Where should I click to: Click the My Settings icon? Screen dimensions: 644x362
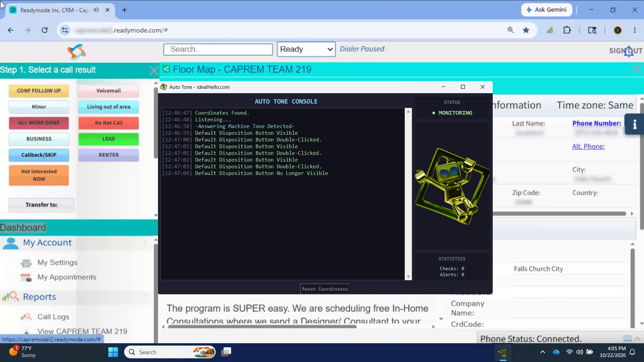[x=26, y=263]
